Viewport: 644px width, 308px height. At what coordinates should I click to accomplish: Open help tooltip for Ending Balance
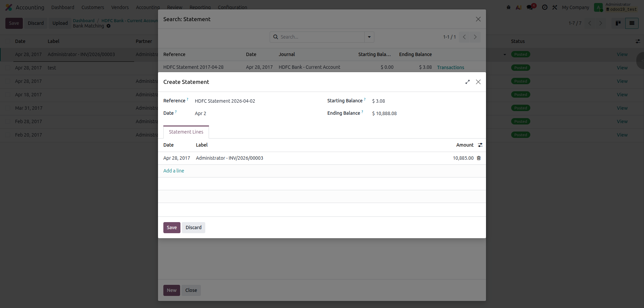click(x=362, y=111)
